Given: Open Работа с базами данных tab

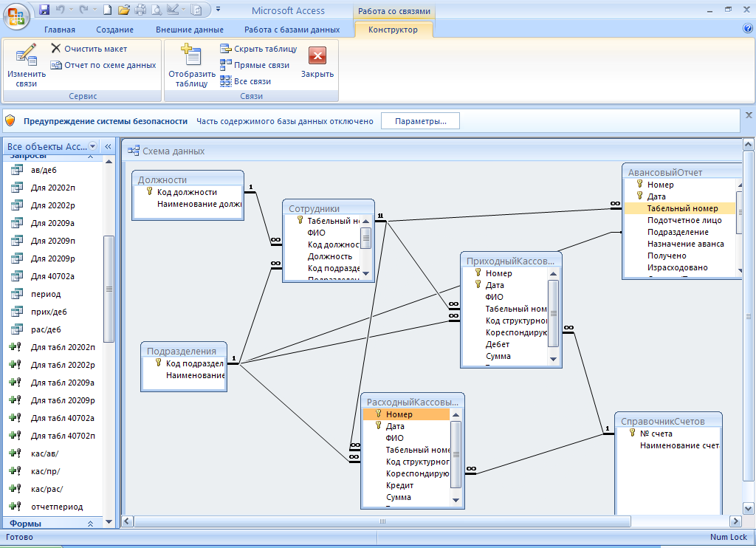Looking at the screenshot, I should (292, 30).
